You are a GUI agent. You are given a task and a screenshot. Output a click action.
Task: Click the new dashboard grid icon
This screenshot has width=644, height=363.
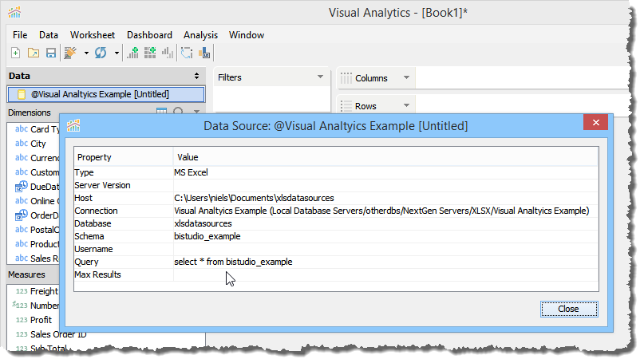click(x=150, y=53)
